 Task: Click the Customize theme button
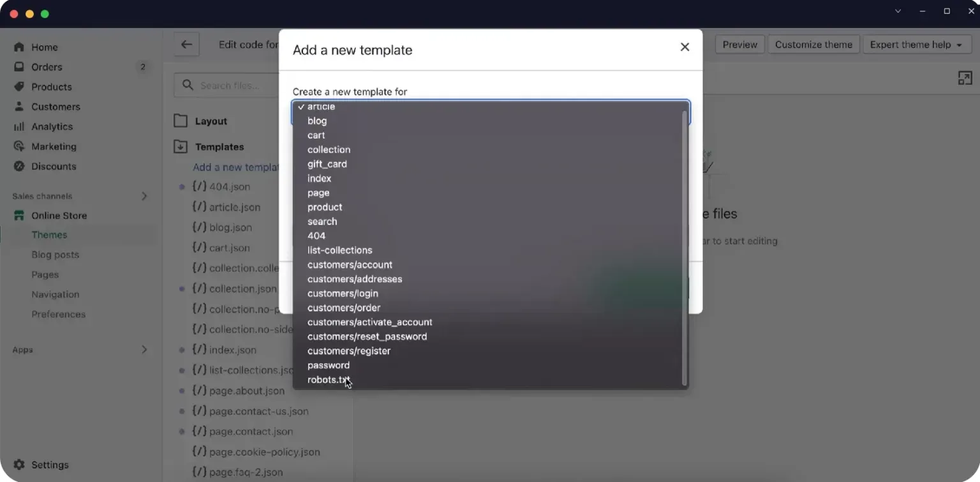(813, 45)
